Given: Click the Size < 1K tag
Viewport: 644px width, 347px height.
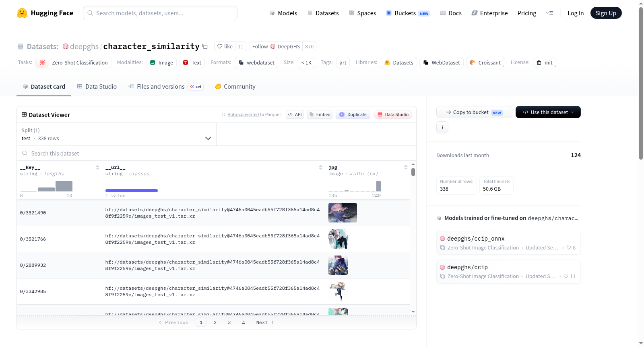Looking at the screenshot, I should click(306, 62).
